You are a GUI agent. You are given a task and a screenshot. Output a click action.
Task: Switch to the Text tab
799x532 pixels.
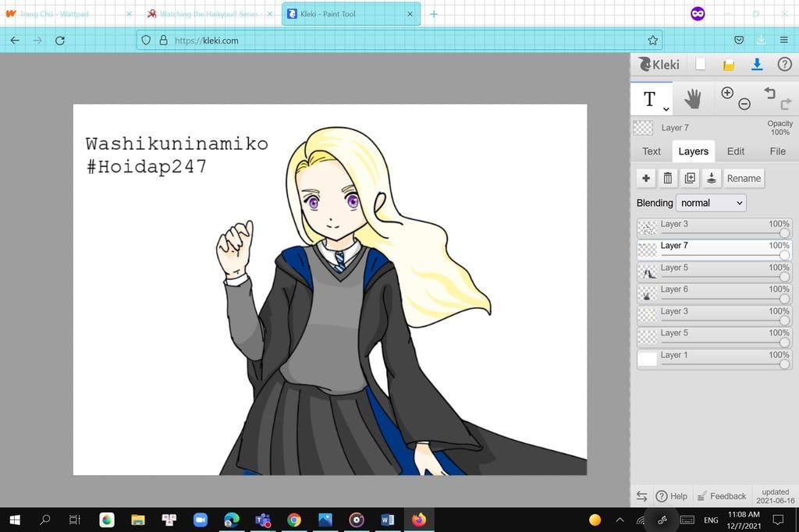pyautogui.click(x=652, y=151)
